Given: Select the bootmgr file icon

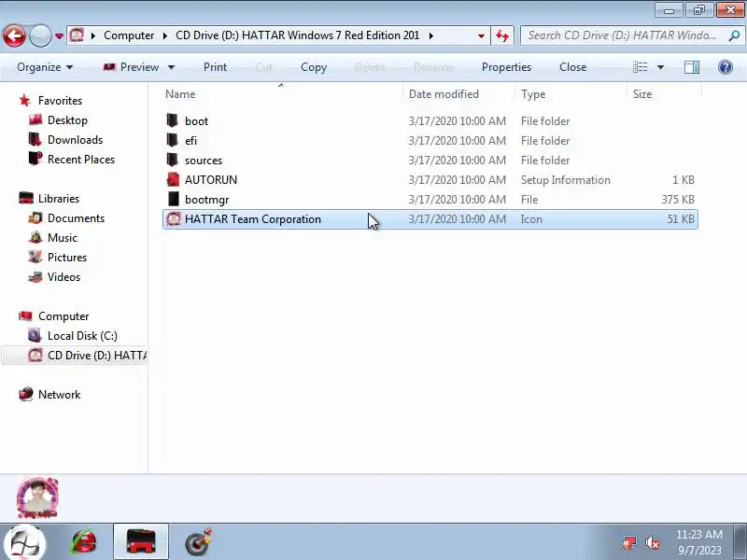Looking at the screenshot, I should point(174,199).
